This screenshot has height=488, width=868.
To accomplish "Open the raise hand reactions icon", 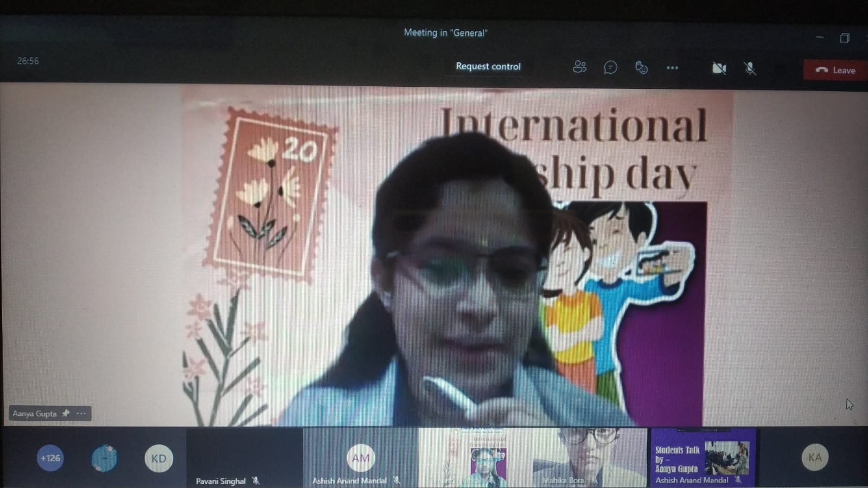I will 641,67.
